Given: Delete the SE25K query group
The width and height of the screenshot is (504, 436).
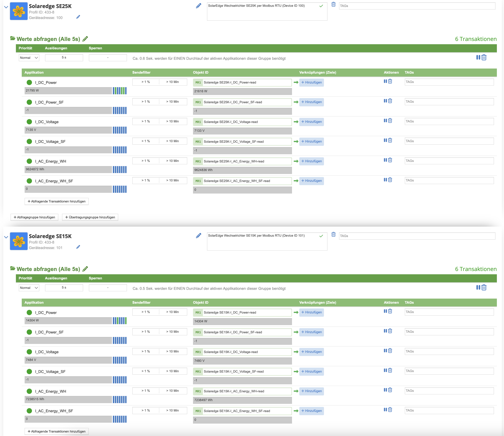Looking at the screenshot, I should pyautogui.click(x=484, y=57).
